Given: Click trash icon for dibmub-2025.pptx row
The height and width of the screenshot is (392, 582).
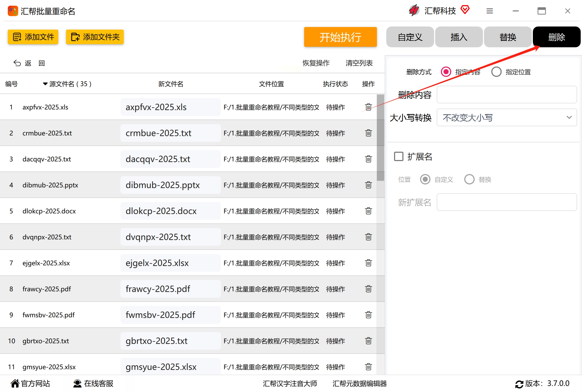Looking at the screenshot, I should pyautogui.click(x=368, y=185).
